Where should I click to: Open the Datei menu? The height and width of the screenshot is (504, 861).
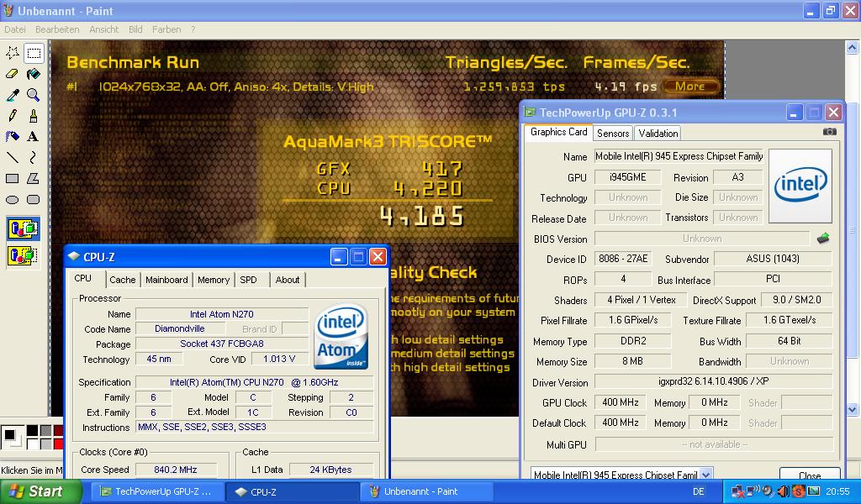click(15, 29)
